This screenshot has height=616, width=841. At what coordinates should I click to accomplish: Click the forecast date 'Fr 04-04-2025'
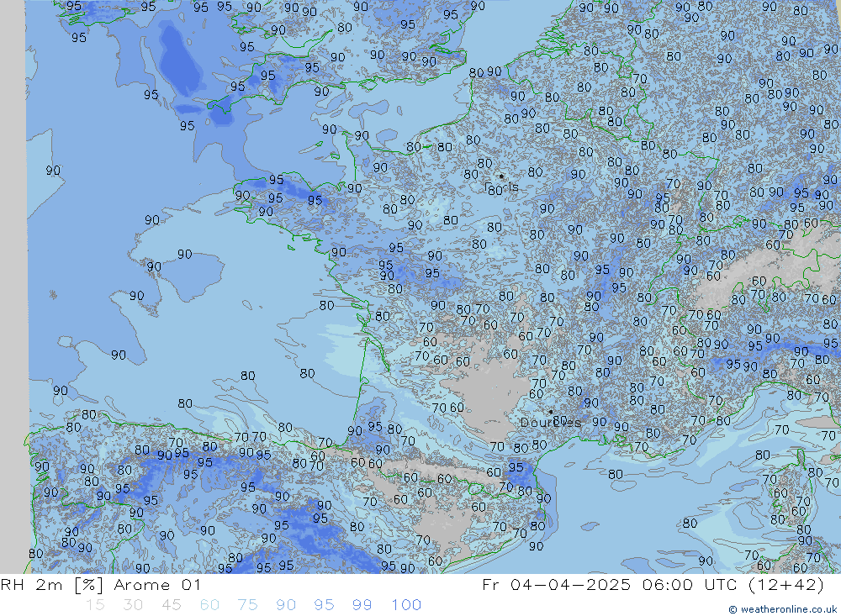(x=556, y=584)
